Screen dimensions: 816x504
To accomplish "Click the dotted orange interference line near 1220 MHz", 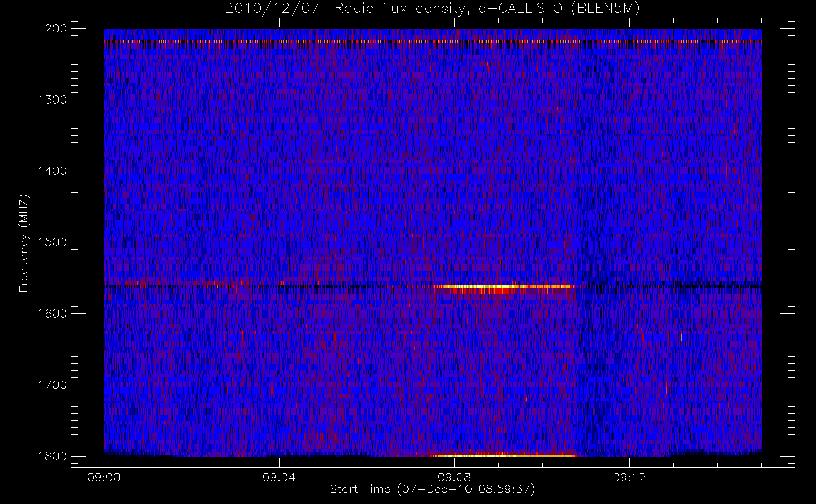I will (x=433, y=41).
